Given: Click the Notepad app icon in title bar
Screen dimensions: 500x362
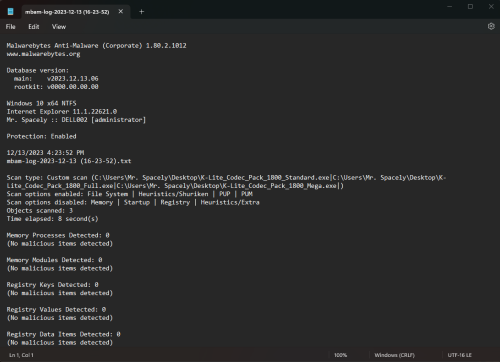Looking at the screenshot, I should (11, 12).
